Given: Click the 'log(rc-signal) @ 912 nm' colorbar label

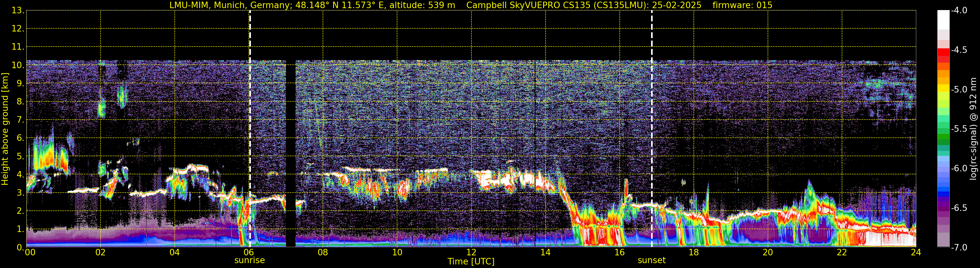Looking at the screenshot, I should coord(973,129).
